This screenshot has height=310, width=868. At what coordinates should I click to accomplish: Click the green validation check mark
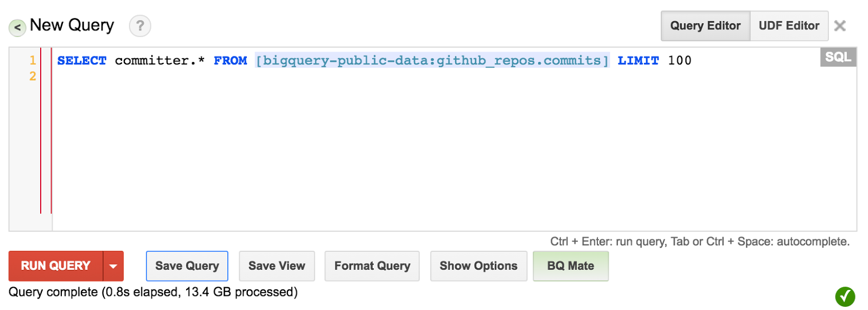[x=845, y=296]
